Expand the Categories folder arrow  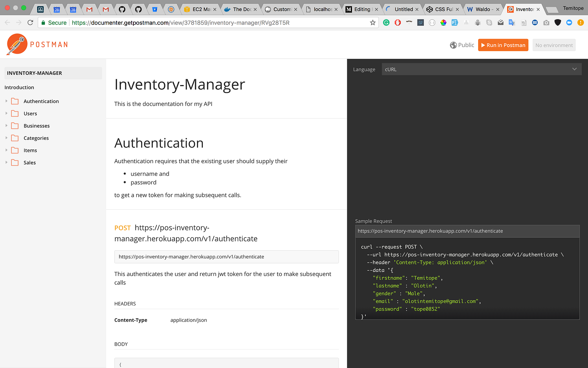click(x=6, y=138)
